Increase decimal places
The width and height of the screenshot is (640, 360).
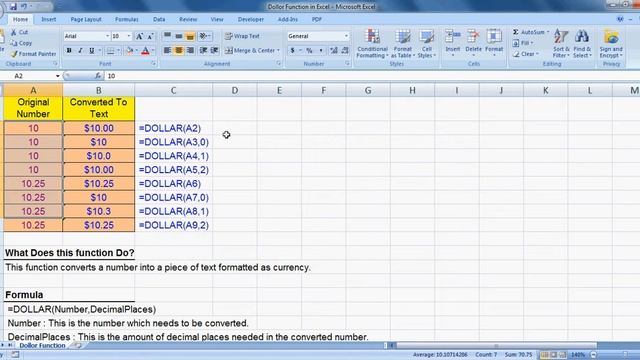click(x=334, y=51)
